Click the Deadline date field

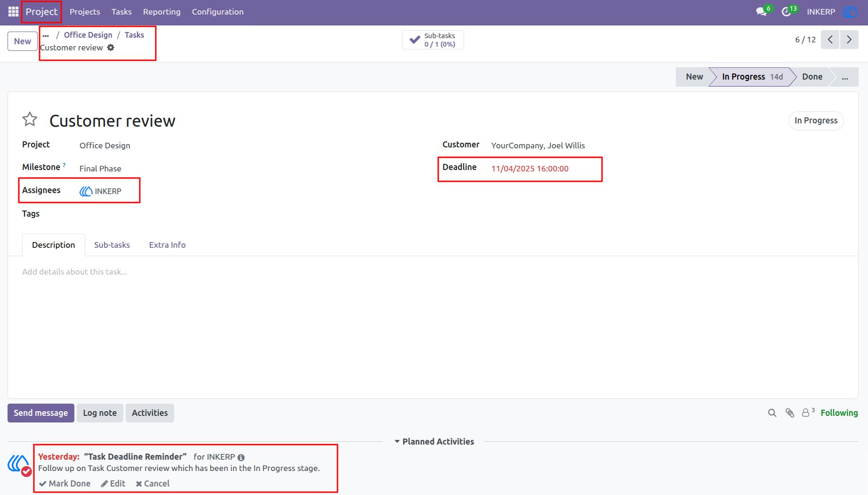[530, 169]
